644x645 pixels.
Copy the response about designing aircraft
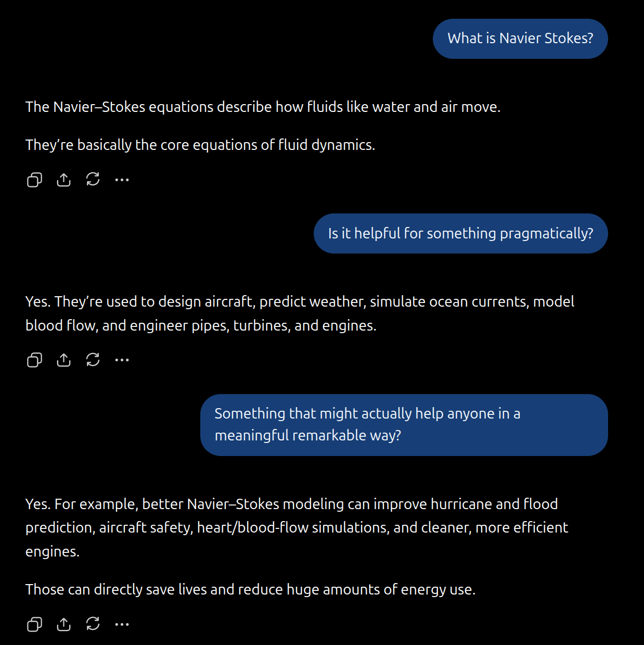click(34, 360)
